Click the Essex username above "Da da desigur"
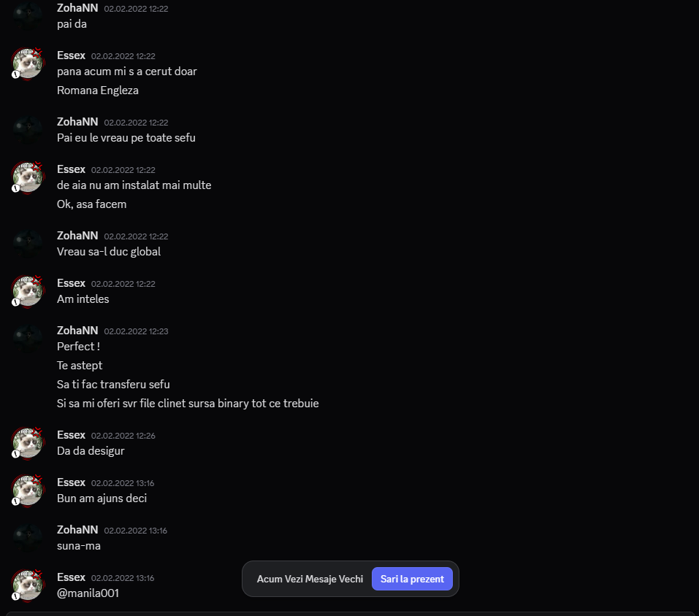Viewport: 699px width, 616px height. click(71, 435)
